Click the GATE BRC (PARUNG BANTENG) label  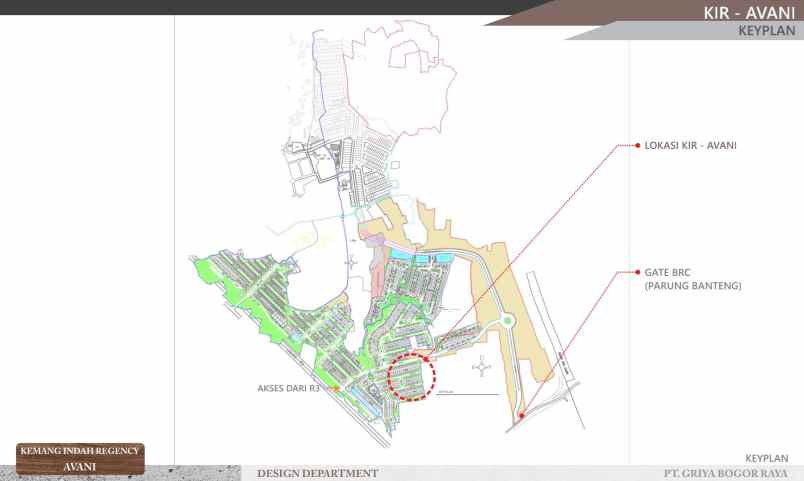pos(693,279)
